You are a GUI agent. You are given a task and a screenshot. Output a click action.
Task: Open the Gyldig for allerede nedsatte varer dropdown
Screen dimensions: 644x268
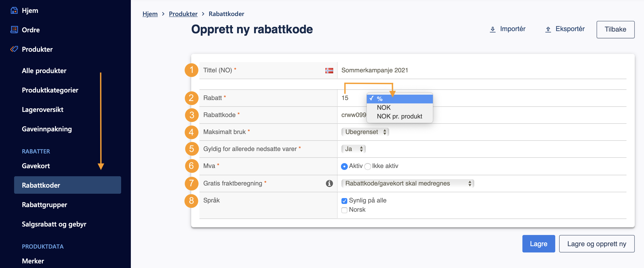click(354, 149)
